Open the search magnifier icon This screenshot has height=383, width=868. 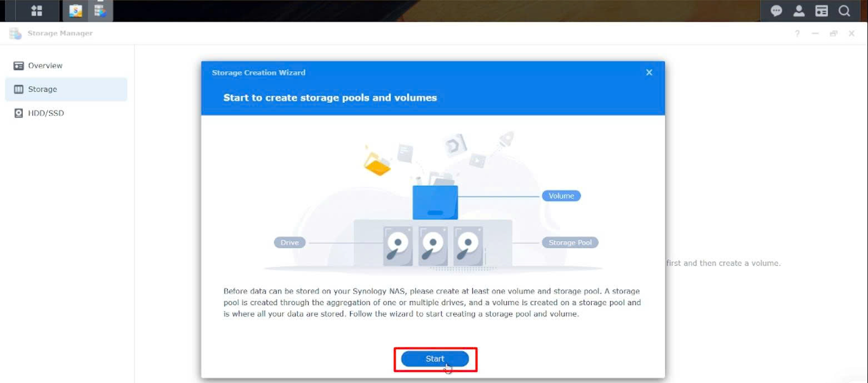(844, 11)
